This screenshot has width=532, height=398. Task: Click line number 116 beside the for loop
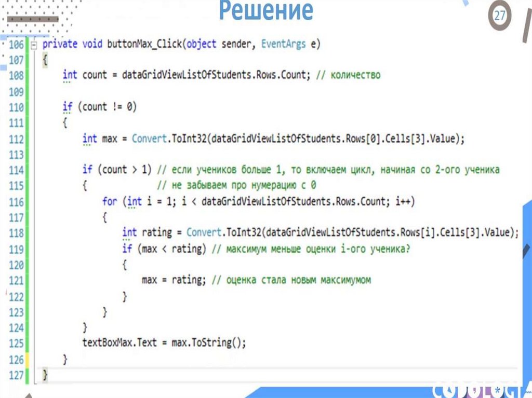[17, 202]
